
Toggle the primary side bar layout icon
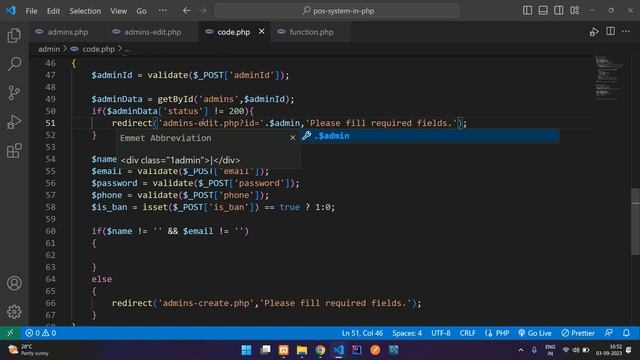(527, 11)
